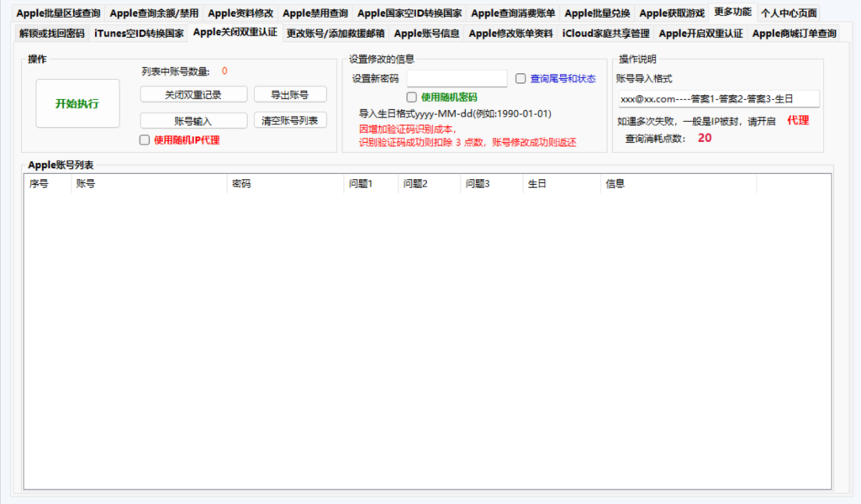Click the green 开始执行 start button
Viewport: 861px width, 504px height.
pos(77,103)
